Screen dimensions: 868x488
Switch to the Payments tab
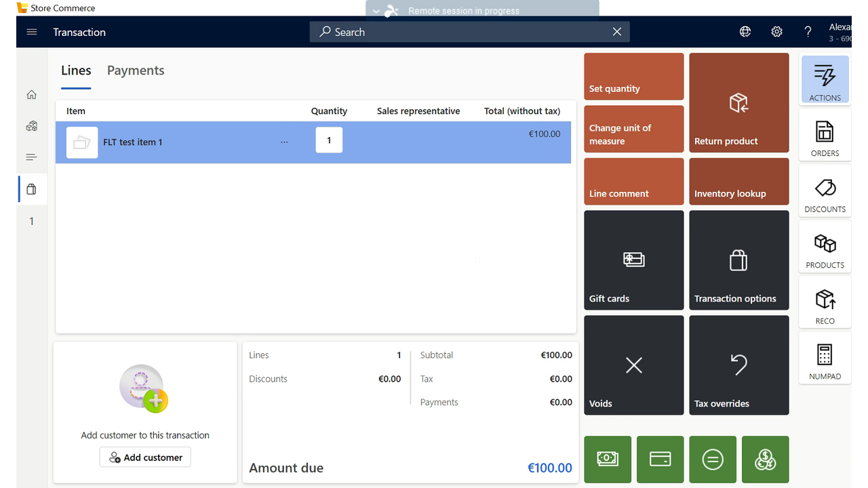136,70
